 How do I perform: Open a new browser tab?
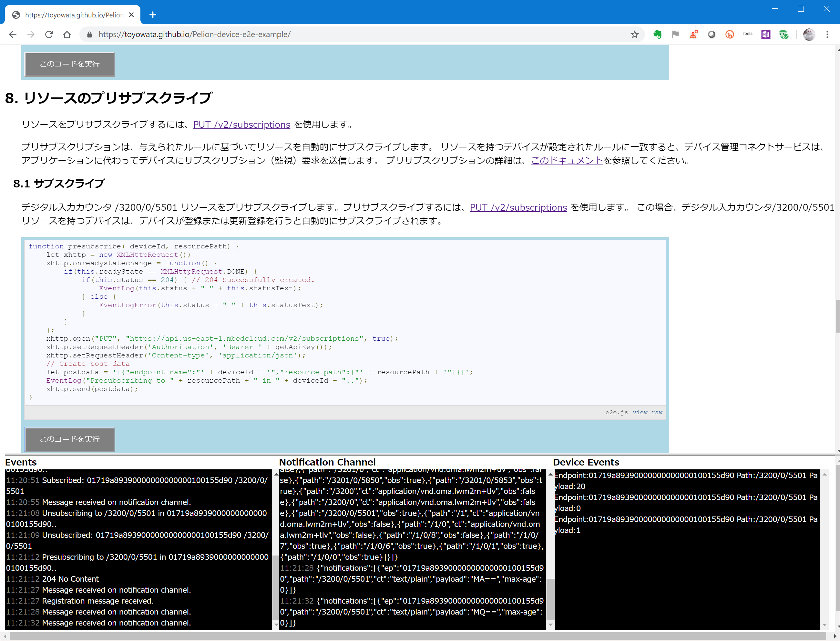pos(153,15)
